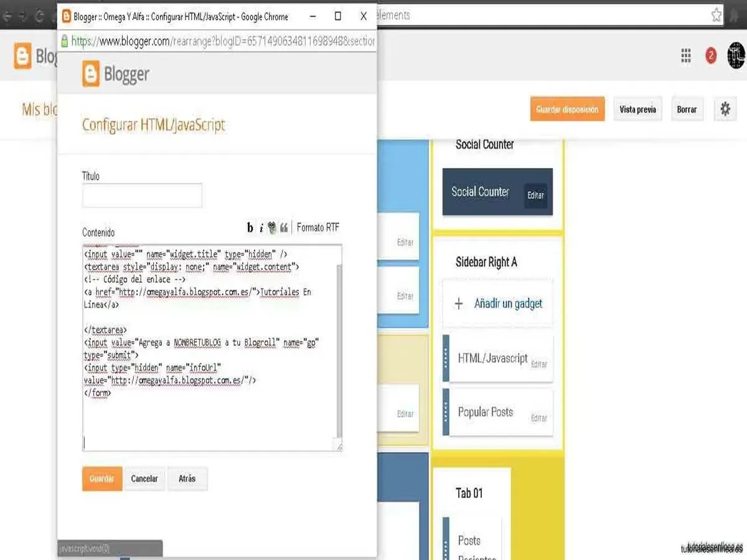Click the </textarea> line in the code
Image resolution: width=747 pixels, height=560 pixels.
(x=105, y=330)
